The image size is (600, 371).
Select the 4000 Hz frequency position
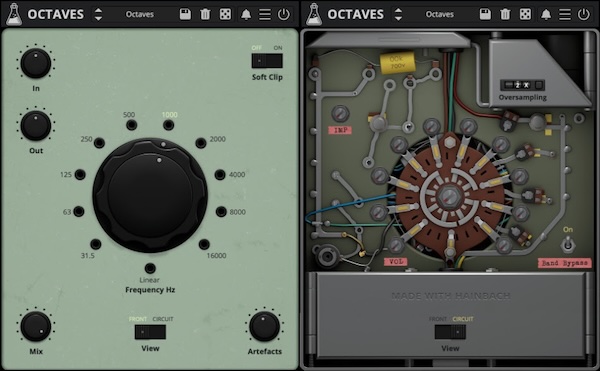pyautogui.click(x=220, y=175)
